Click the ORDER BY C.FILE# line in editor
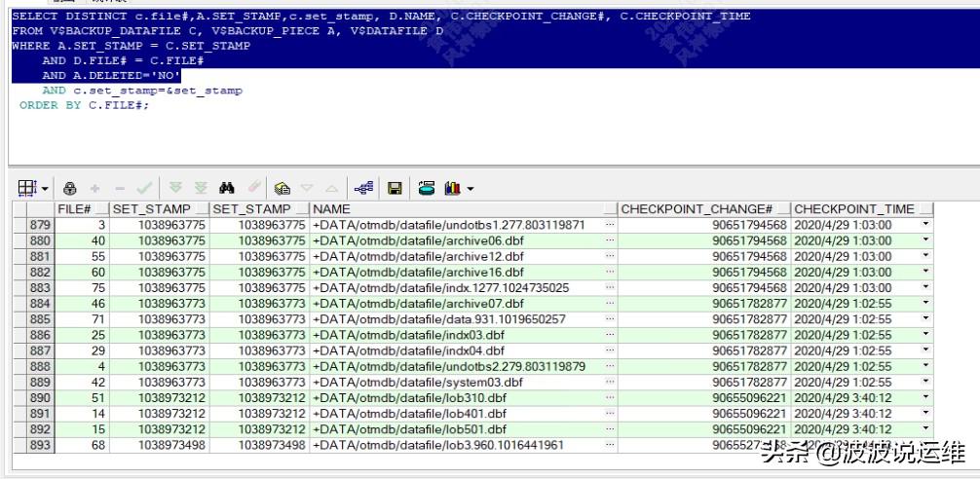Viewport: 980px width, 479px height. pyautogui.click(x=85, y=105)
